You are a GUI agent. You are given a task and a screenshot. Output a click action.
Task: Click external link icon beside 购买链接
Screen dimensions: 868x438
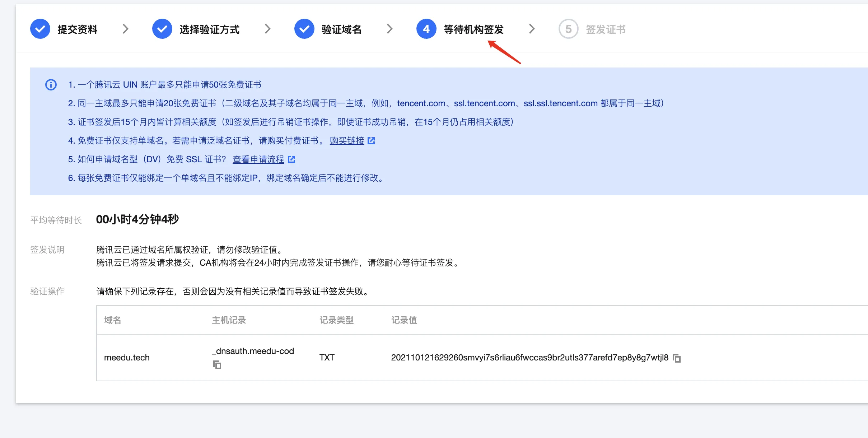coord(372,141)
